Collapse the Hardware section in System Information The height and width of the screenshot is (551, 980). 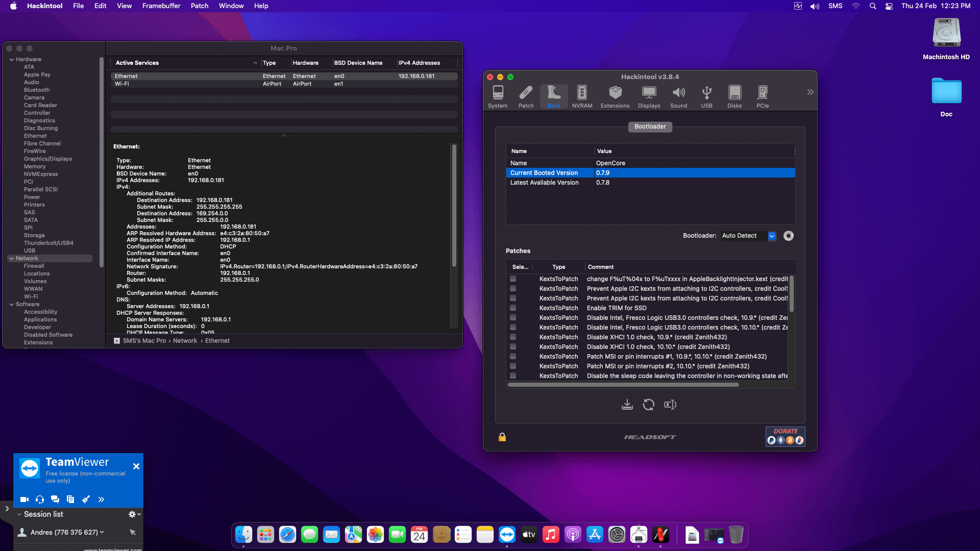pyautogui.click(x=11, y=60)
